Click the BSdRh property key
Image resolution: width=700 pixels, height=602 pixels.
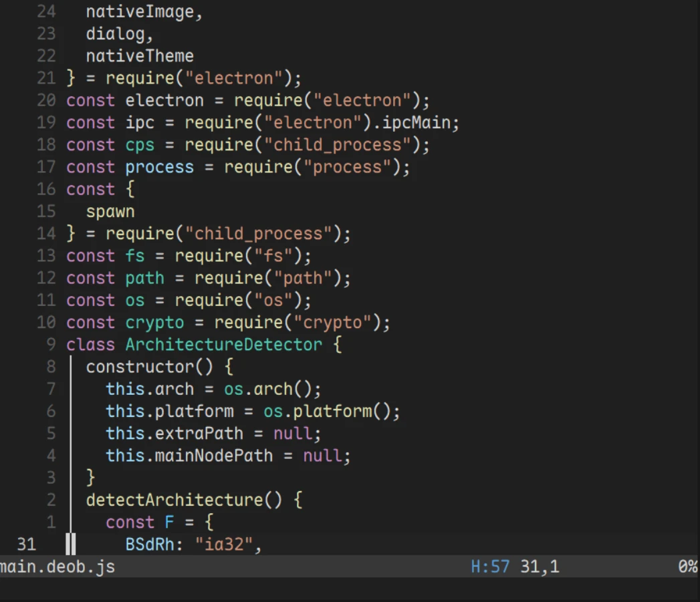point(150,545)
